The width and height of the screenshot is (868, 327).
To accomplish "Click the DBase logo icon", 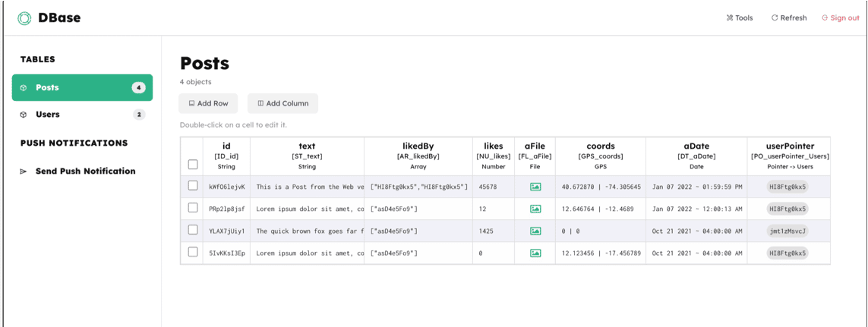I will tap(24, 18).
